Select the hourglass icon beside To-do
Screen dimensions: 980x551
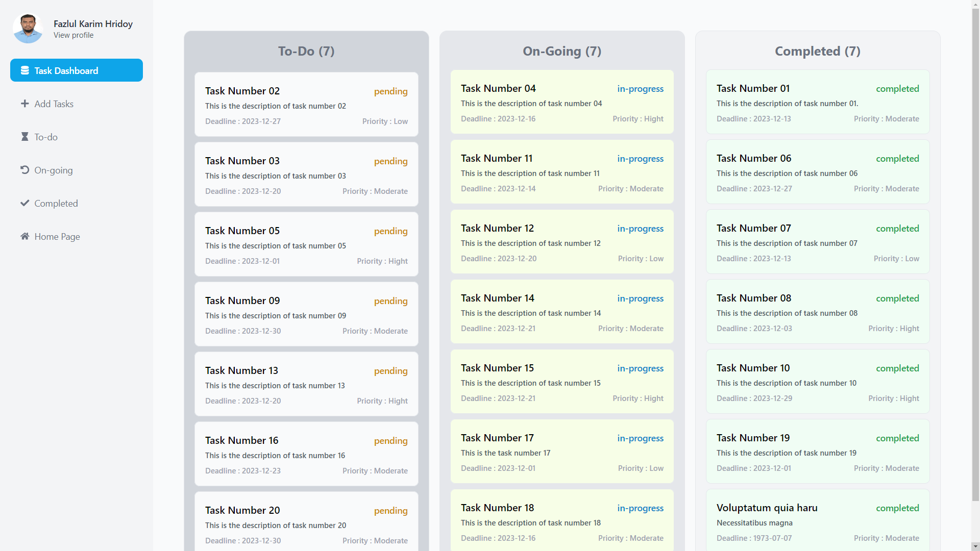click(x=24, y=137)
